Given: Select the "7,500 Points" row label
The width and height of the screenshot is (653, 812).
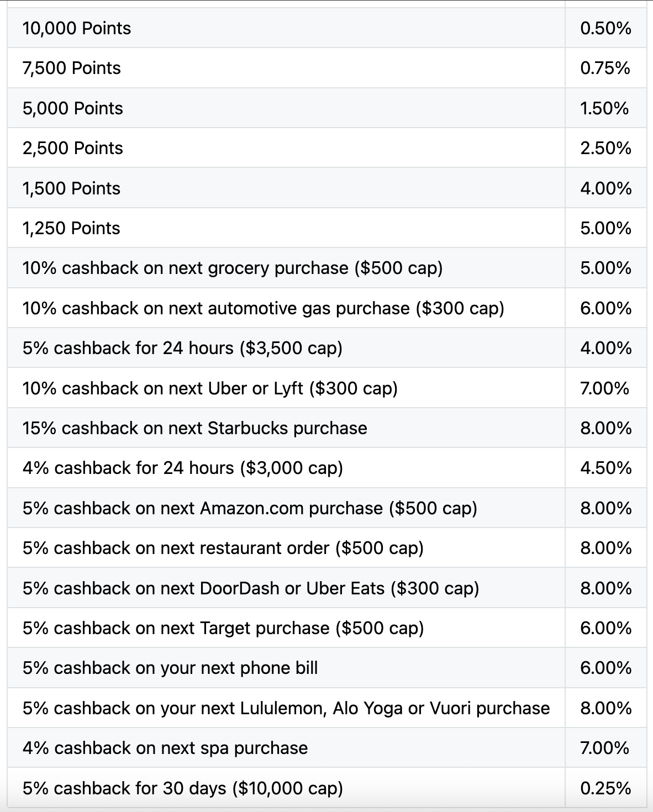Looking at the screenshot, I should pyautogui.click(x=72, y=68).
